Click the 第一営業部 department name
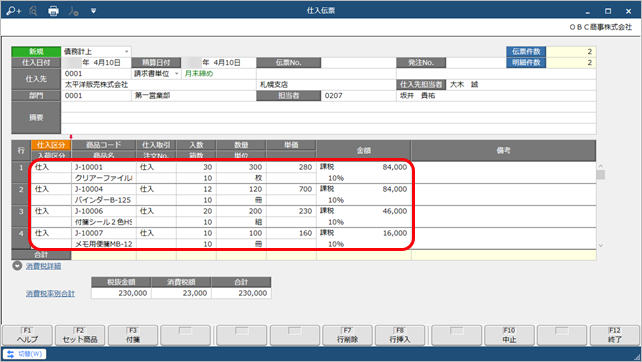 click(152, 95)
